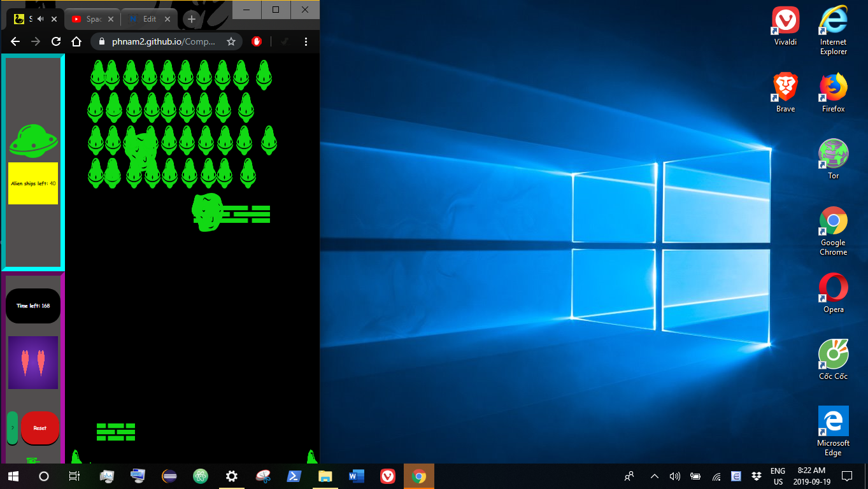
Task: Open the performance monitor taskbar icon
Action: (x=106, y=476)
